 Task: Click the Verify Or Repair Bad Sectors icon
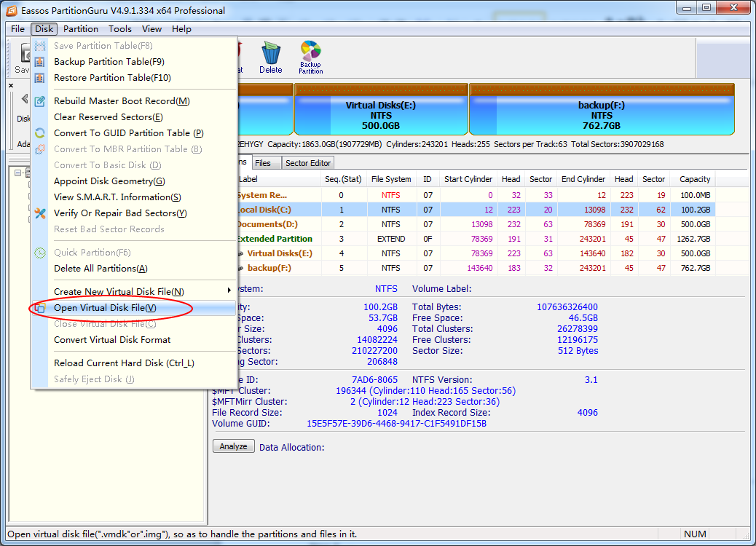point(40,213)
